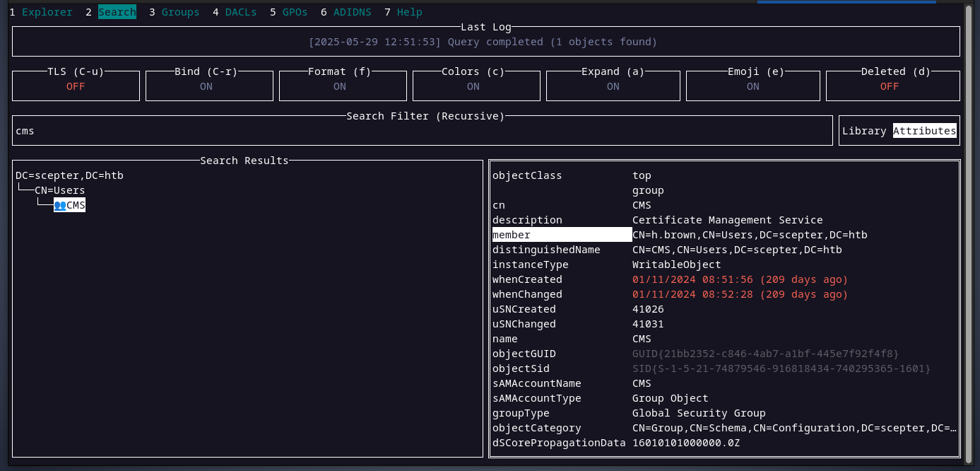
Task: Select the member attribute row
Action: coord(562,235)
